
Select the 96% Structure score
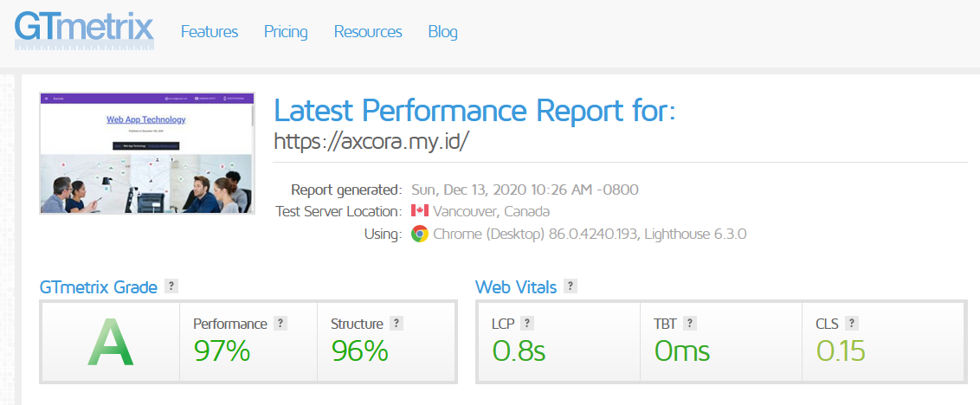359,350
